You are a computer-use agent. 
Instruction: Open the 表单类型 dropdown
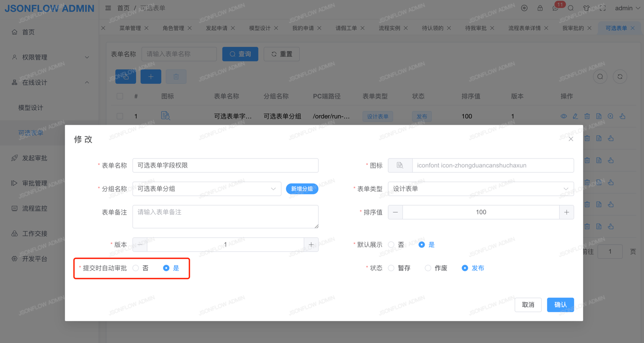tap(481, 189)
